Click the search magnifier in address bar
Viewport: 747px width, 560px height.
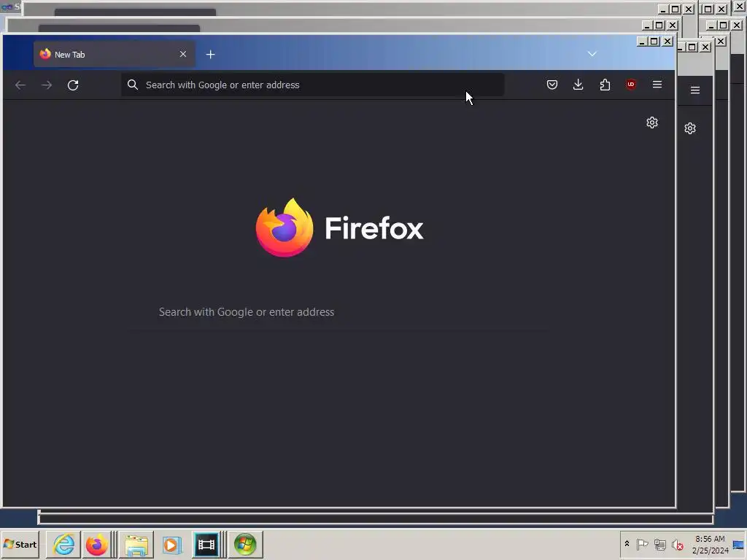(x=133, y=85)
